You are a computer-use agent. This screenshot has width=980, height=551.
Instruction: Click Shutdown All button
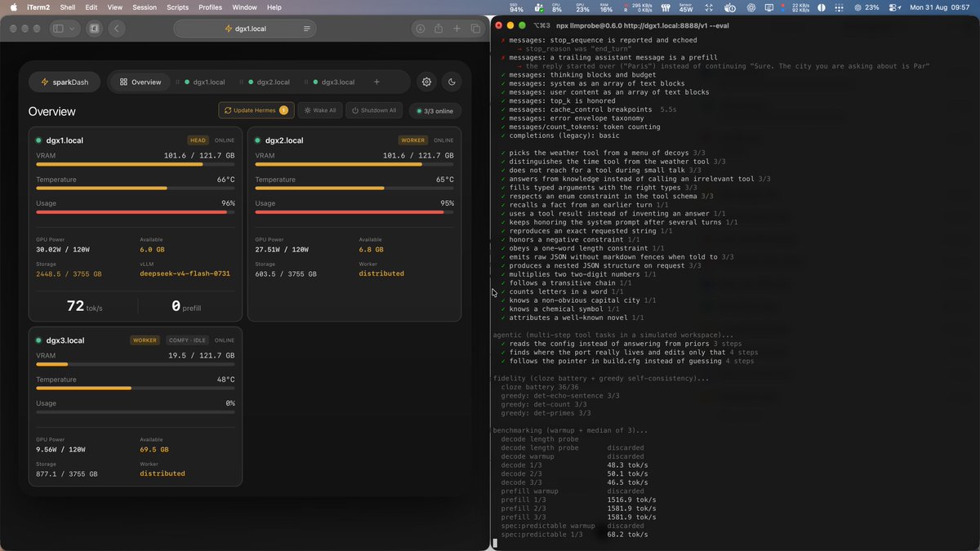pos(374,110)
